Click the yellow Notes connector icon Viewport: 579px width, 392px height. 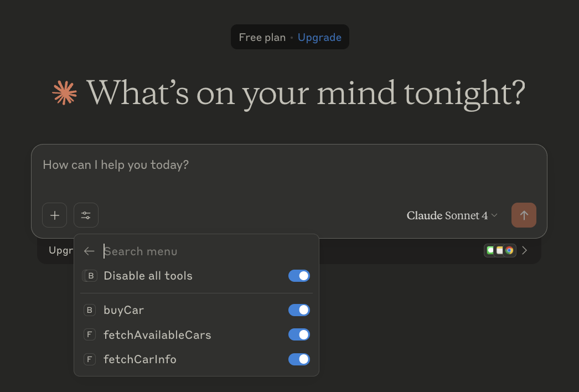coord(499,250)
